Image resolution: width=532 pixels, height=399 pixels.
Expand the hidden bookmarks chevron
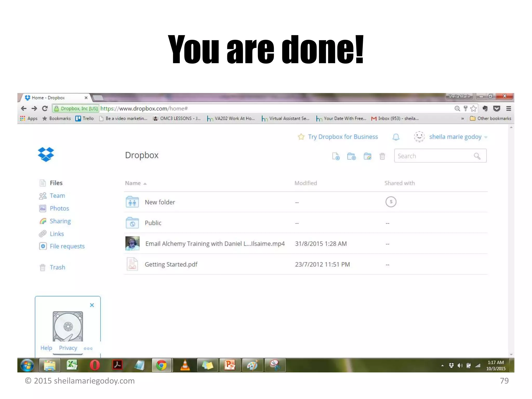[462, 118]
